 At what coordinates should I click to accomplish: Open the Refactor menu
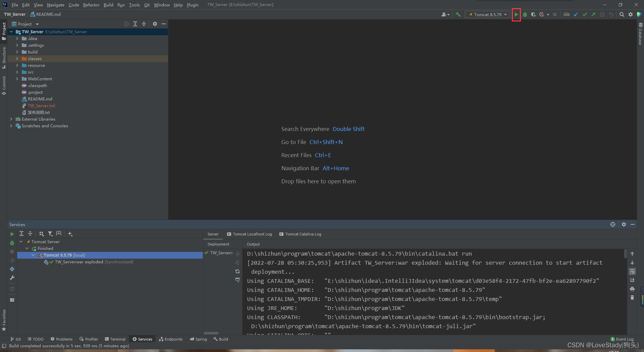pos(91,5)
